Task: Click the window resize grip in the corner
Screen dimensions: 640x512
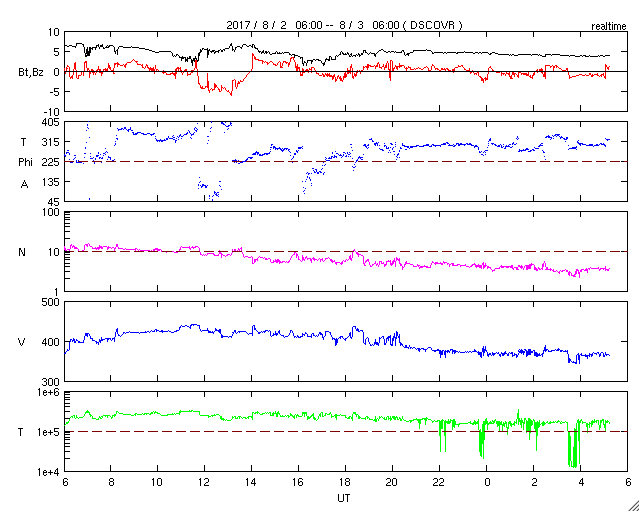Action: (633, 505)
